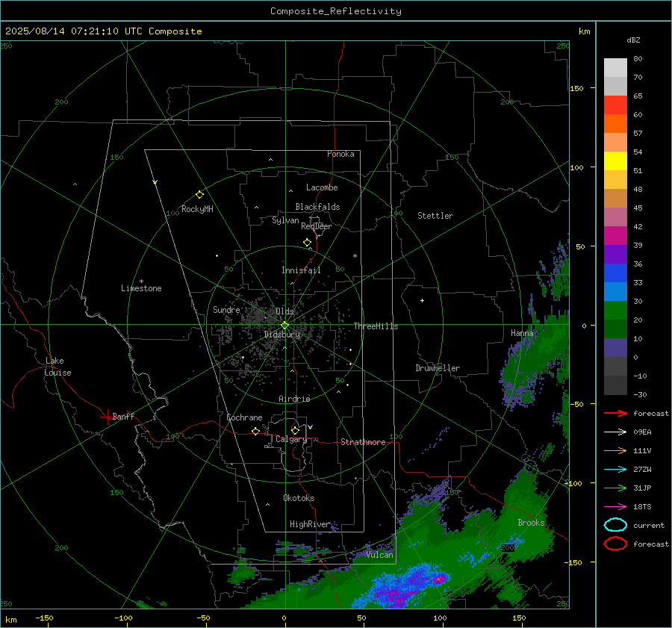
Task: Select the Airdrie label
Action: (x=294, y=399)
